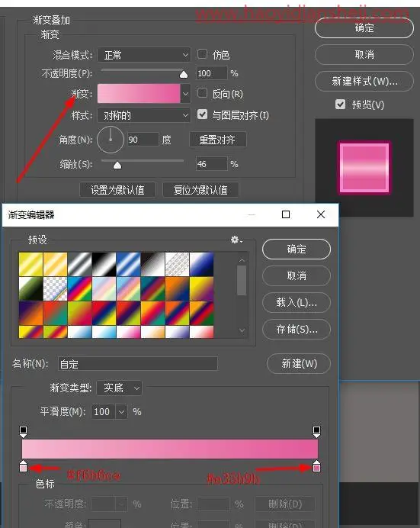Click the opacity value field showing 100

pyautogui.click(x=211, y=73)
